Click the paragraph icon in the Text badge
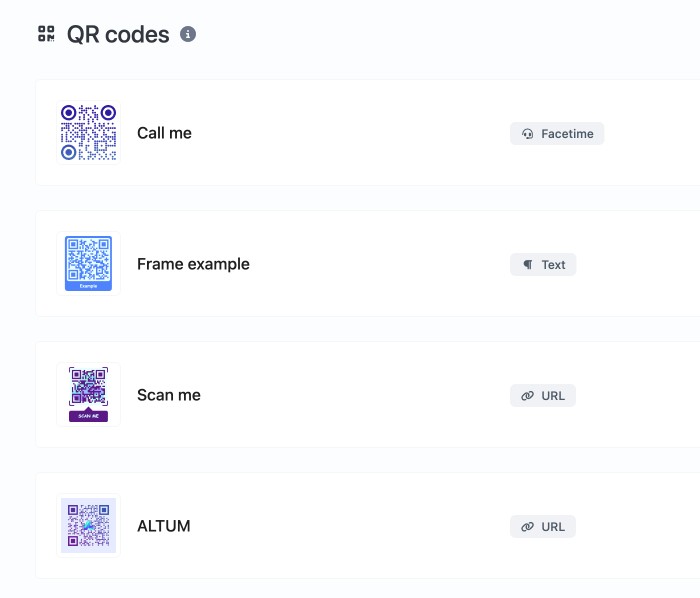Image resolution: width=700 pixels, height=598 pixels. click(528, 265)
